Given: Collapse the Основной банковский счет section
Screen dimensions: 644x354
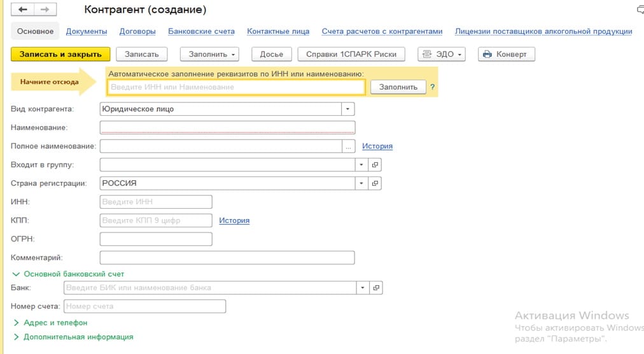Looking at the screenshot, I should [68, 274].
